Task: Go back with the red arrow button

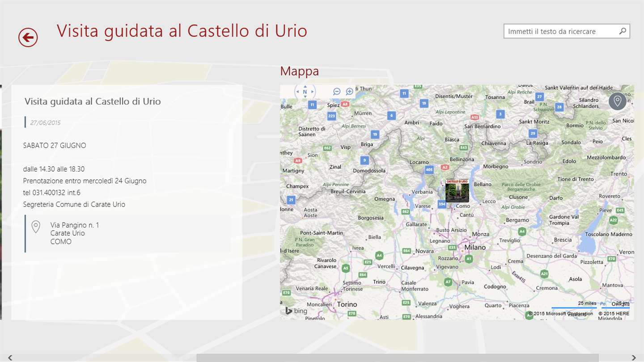Action: coord(28,38)
